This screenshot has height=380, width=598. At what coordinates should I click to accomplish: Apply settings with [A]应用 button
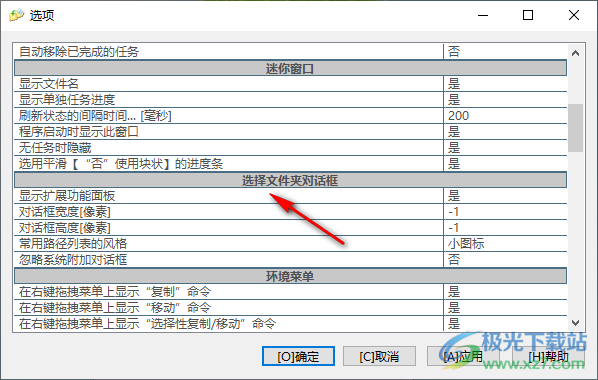coord(463,356)
